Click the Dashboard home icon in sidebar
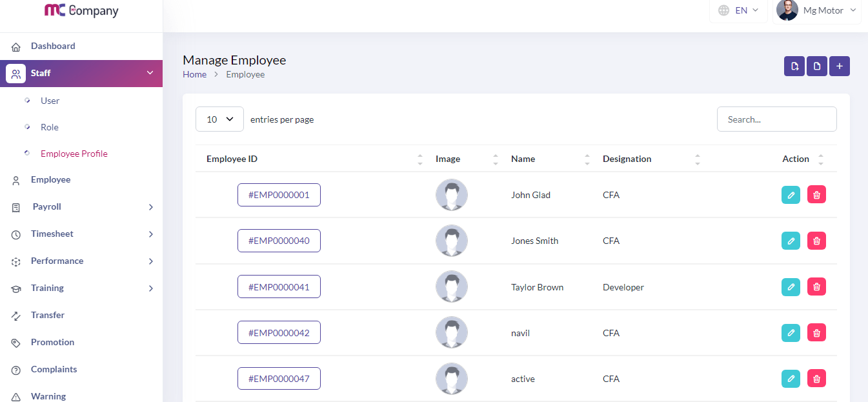This screenshot has width=868, height=402. (16, 46)
